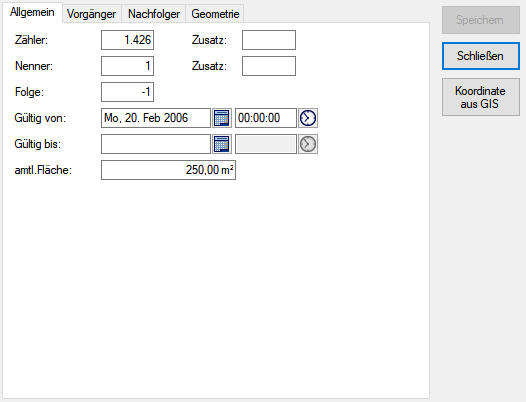Open calendar picker for Gültig von date
This screenshot has height=402, width=526.
222,118
